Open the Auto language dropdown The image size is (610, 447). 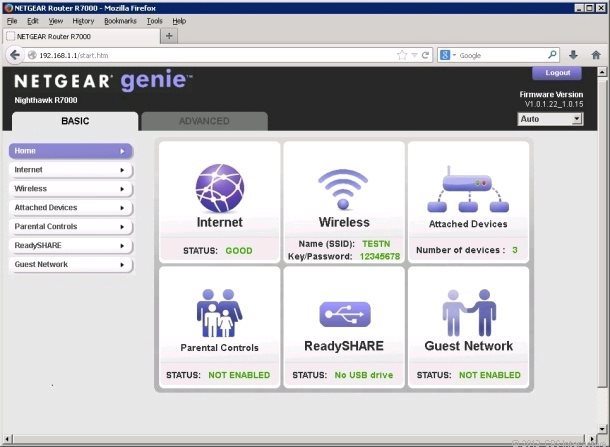(x=550, y=119)
